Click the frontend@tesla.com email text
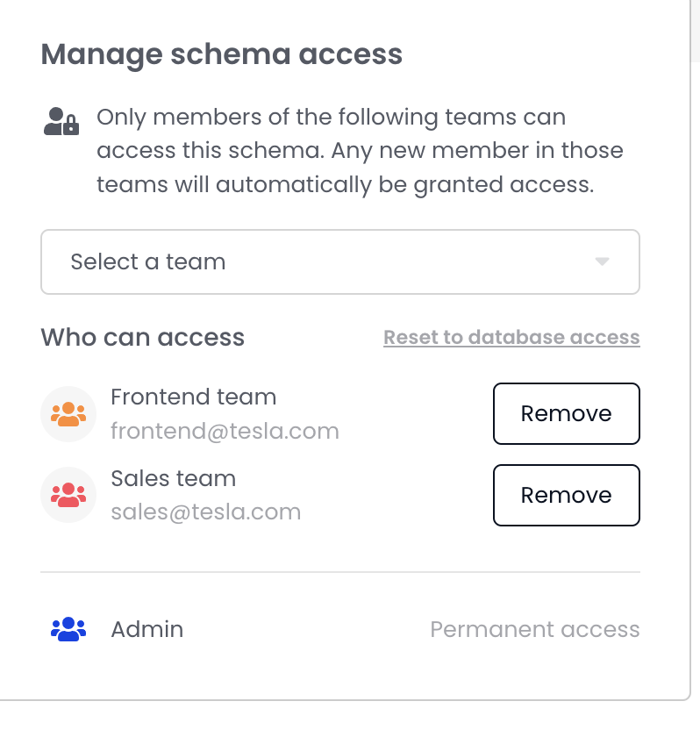700x730 pixels. tap(225, 431)
